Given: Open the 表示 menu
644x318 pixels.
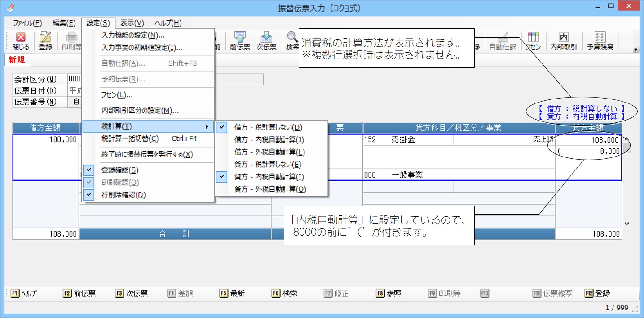Looking at the screenshot, I should [132, 23].
